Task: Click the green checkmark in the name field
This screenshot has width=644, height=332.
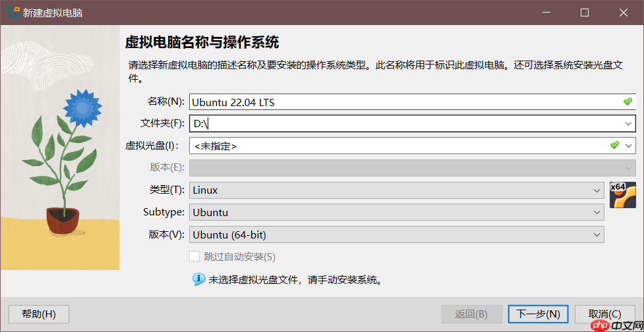Action: pos(627,101)
